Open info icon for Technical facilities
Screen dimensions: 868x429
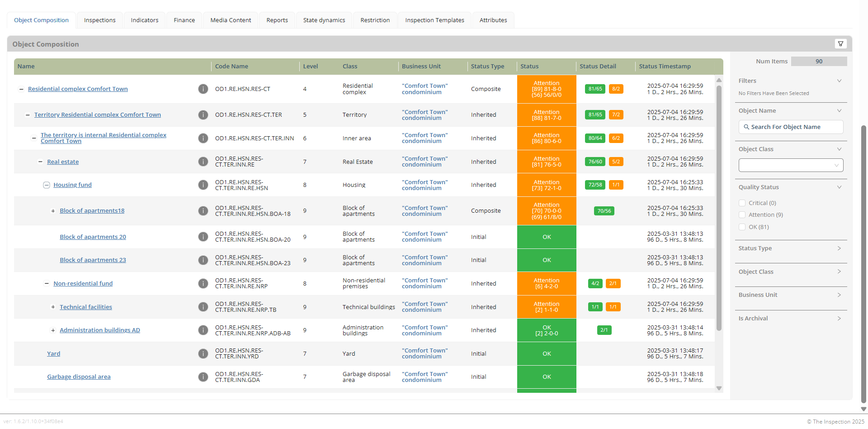click(203, 307)
